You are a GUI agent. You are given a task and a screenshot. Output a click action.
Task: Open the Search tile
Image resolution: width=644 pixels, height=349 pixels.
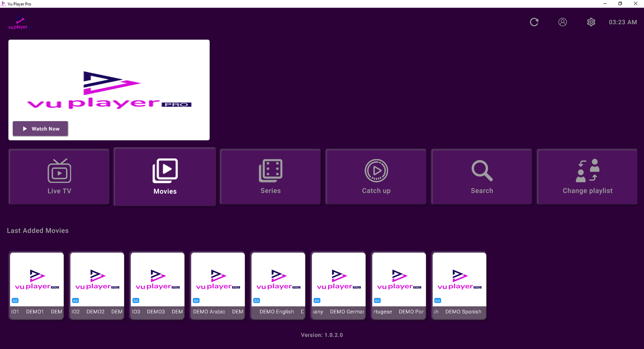[x=482, y=177]
